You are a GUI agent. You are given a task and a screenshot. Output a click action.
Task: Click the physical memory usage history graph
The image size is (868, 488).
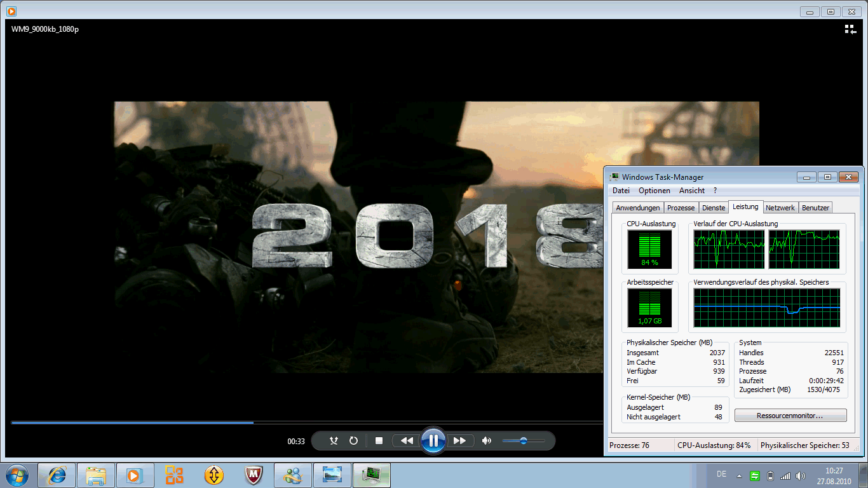[x=767, y=308]
